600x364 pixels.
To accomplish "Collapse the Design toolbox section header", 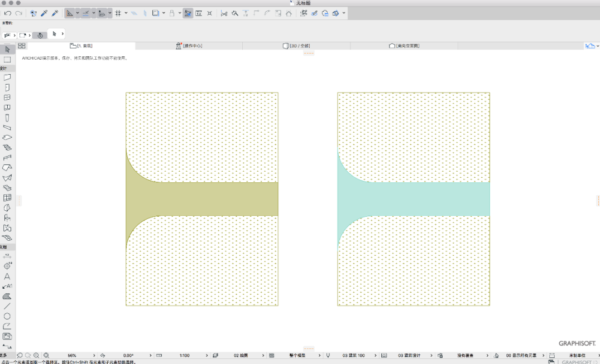I will 8,69.
